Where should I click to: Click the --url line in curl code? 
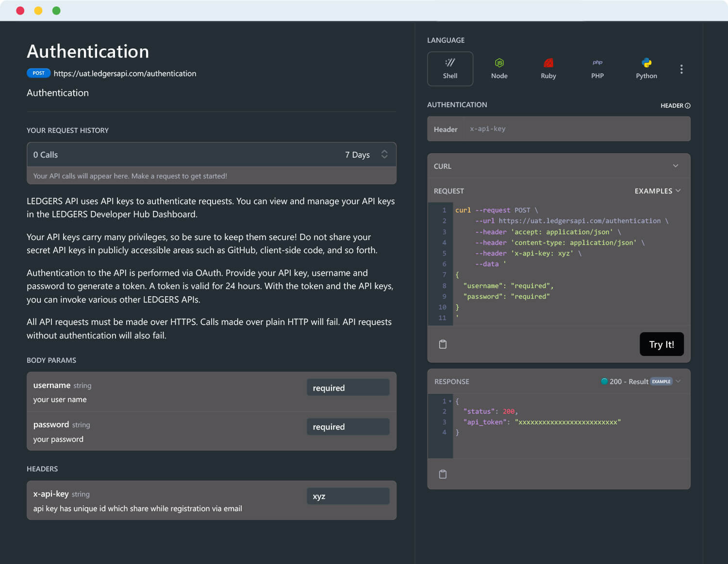[x=572, y=221]
